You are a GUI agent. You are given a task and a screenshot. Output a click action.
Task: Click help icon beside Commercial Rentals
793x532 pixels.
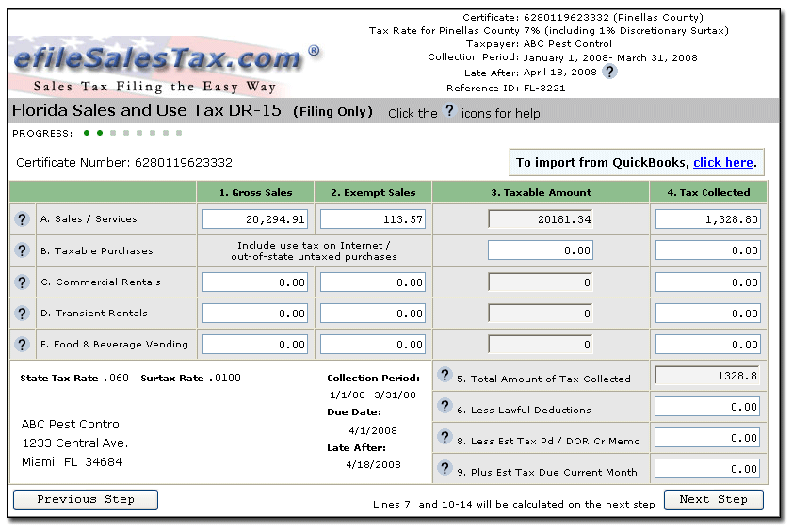pyautogui.click(x=22, y=282)
